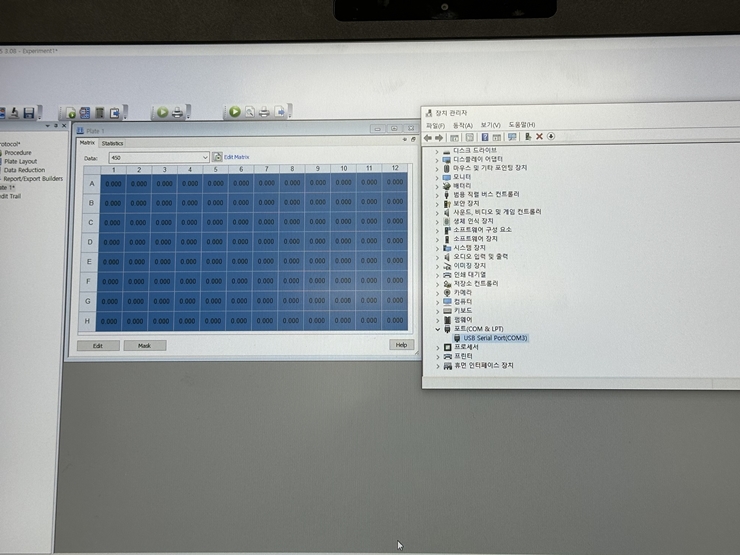Collapse the 포트(COM & LPT) tree node
Image resolution: width=740 pixels, height=555 pixels.
[x=437, y=329]
